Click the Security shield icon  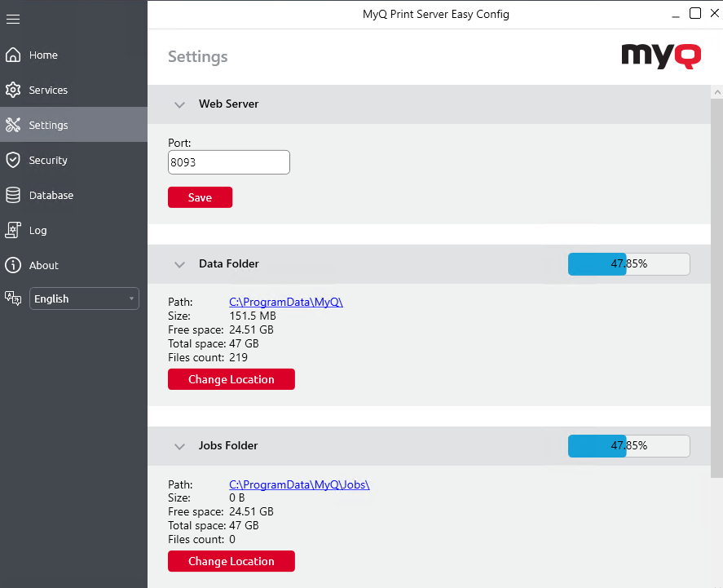point(13,160)
